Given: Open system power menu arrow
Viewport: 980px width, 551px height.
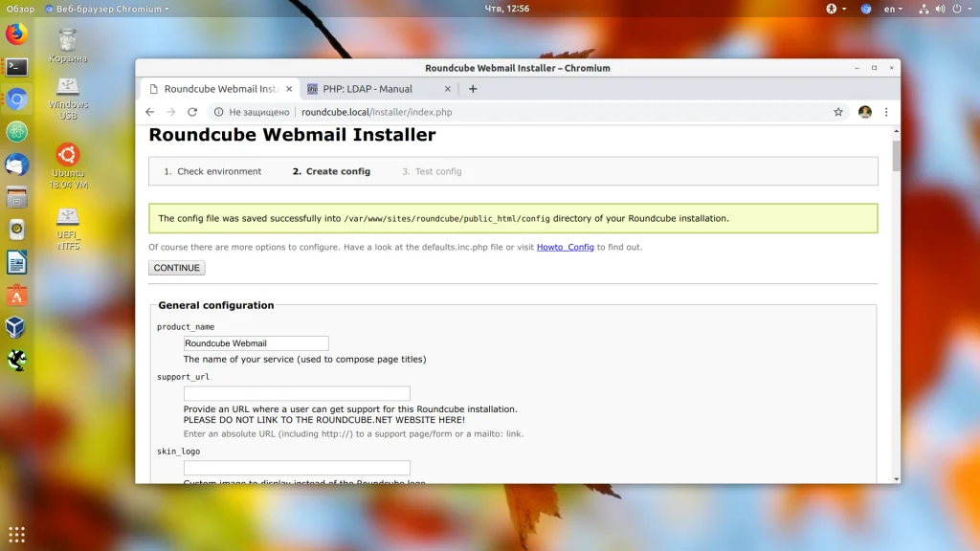Looking at the screenshot, I should 970,9.
